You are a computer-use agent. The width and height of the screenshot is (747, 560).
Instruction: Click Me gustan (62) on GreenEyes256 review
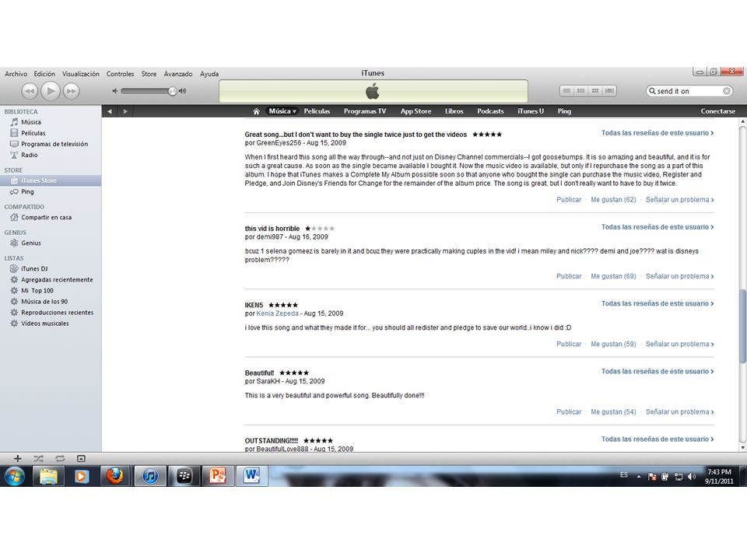pos(613,200)
